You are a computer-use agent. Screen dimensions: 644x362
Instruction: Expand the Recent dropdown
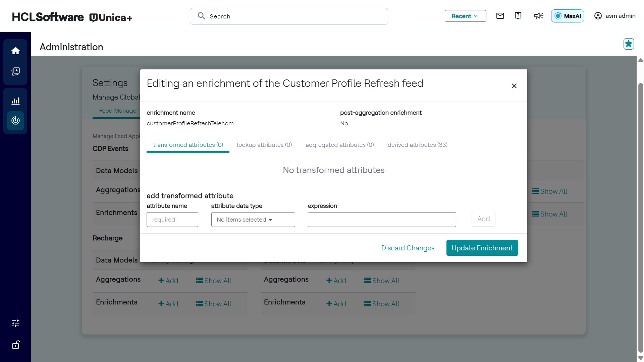pos(465,16)
